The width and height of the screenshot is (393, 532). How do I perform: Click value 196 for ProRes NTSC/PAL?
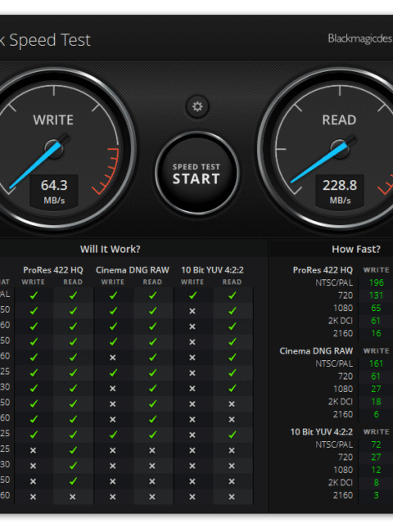pos(377,282)
